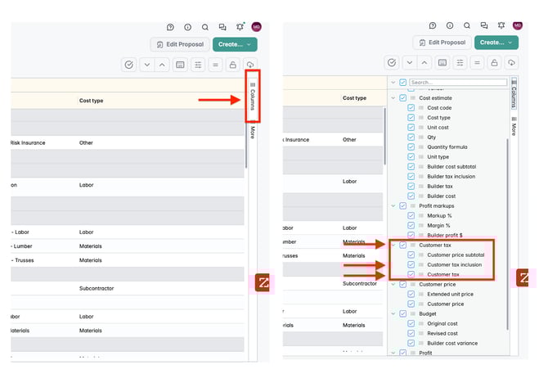The height and width of the screenshot is (392, 539).
Task: Open chat messages icon in right screenshot
Action: [x=484, y=27]
